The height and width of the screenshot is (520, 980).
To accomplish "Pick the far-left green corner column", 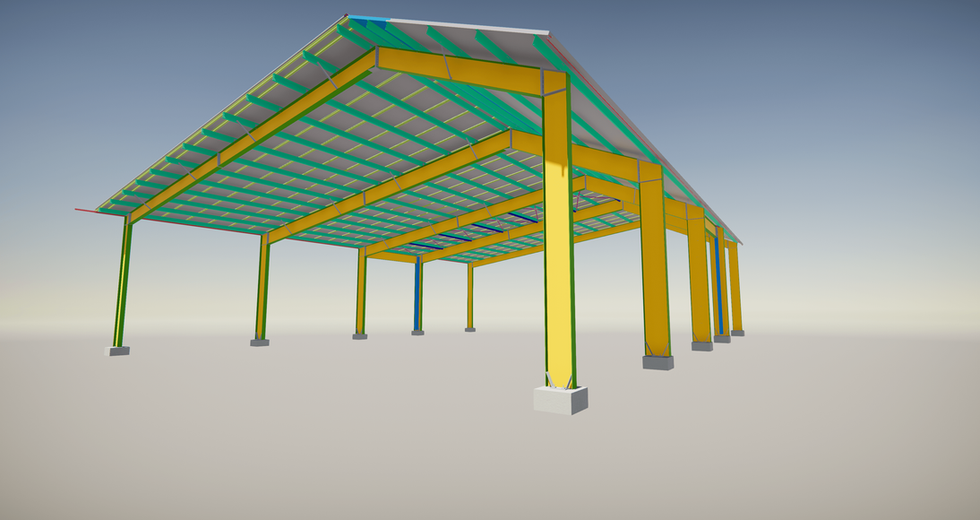I will [x=123, y=282].
